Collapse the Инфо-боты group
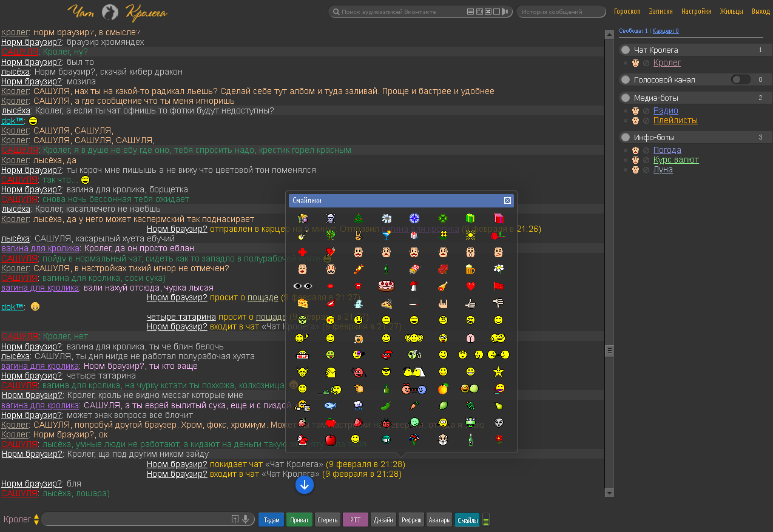 (x=626, y=137)
